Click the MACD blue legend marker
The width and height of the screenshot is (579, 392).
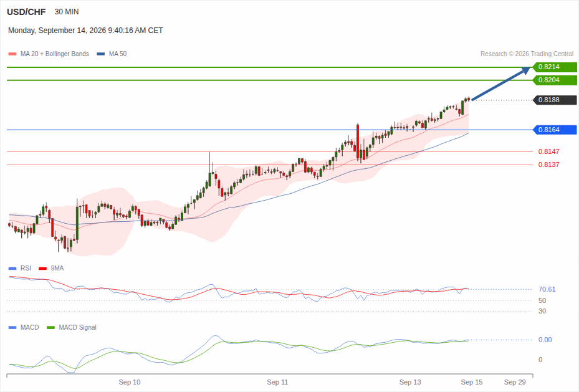12,327
